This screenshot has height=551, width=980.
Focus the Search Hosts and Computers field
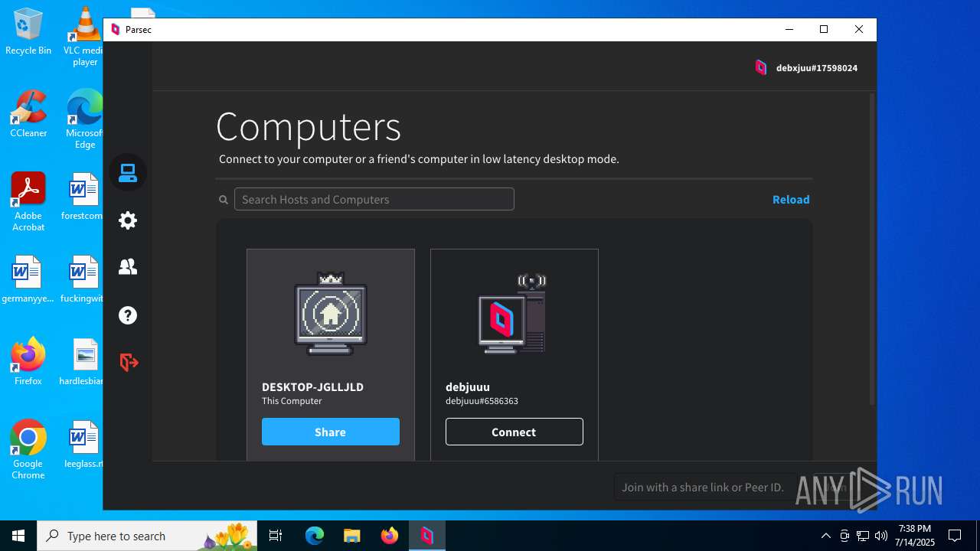coord(374,199)
